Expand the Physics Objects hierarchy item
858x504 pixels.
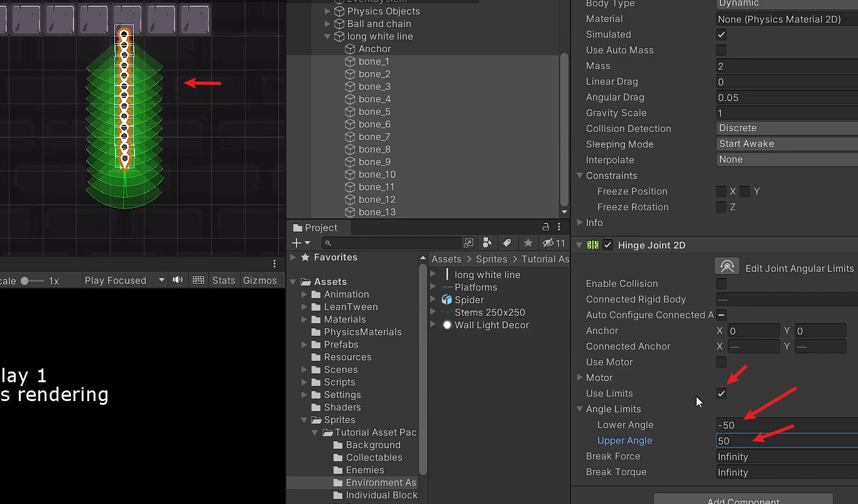[x=327, y=11]
